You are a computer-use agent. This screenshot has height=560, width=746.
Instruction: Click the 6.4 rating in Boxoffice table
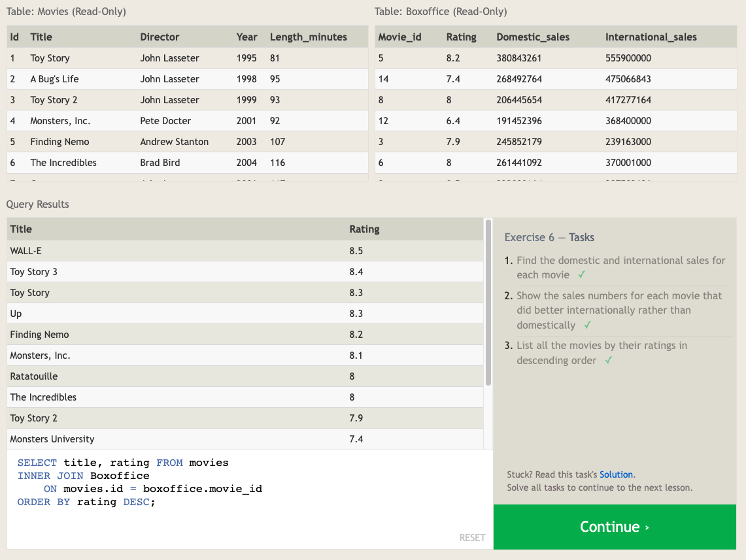453,121
